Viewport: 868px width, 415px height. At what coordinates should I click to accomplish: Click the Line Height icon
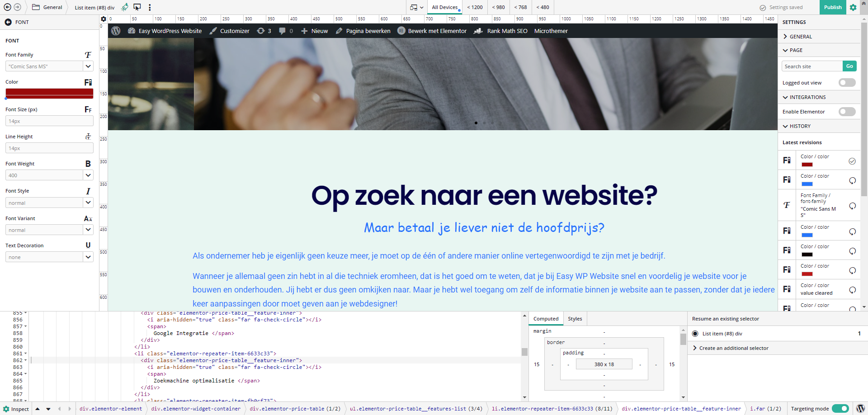[88, 137]
